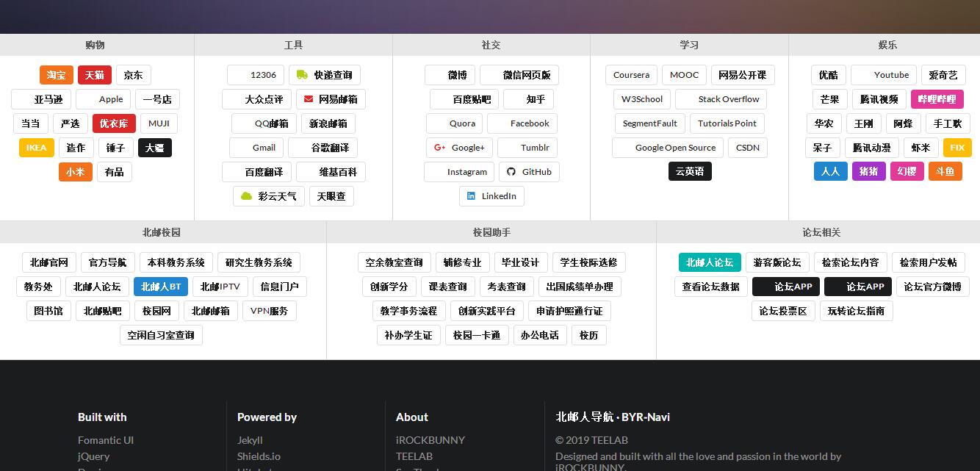Click the envelope icon on 网易邮箱
Image resolution: width=980 pixels, height=471 pixels.
click(x=309, y=99)
